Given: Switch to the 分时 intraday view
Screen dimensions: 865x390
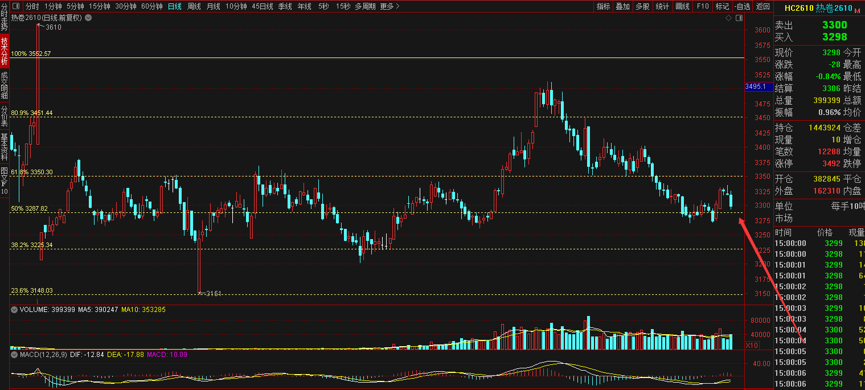Looking at the screenshot, I should (x=33, y=7).
